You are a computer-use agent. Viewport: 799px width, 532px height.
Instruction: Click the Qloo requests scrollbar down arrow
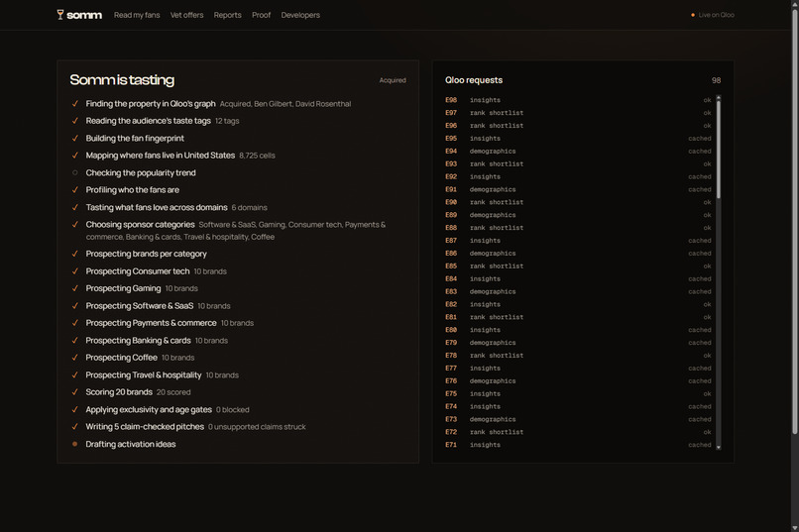[x=719, y=448]
